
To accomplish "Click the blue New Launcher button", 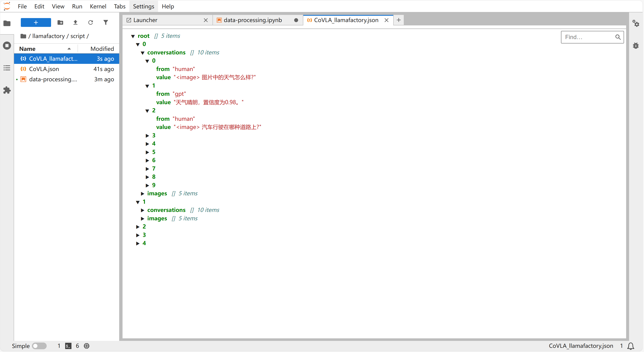I will coord(36,22).
